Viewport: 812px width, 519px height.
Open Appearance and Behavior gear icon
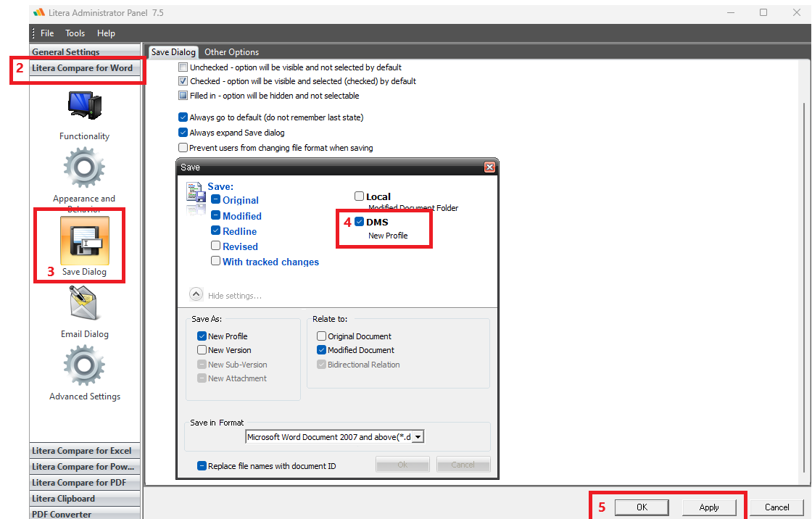tap(84, 167)
